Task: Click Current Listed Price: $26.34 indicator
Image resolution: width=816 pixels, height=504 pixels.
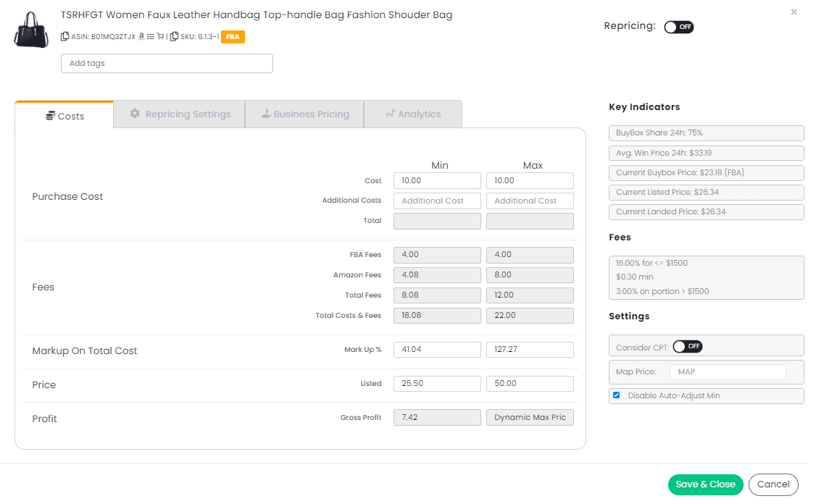Action: (706, 193)
